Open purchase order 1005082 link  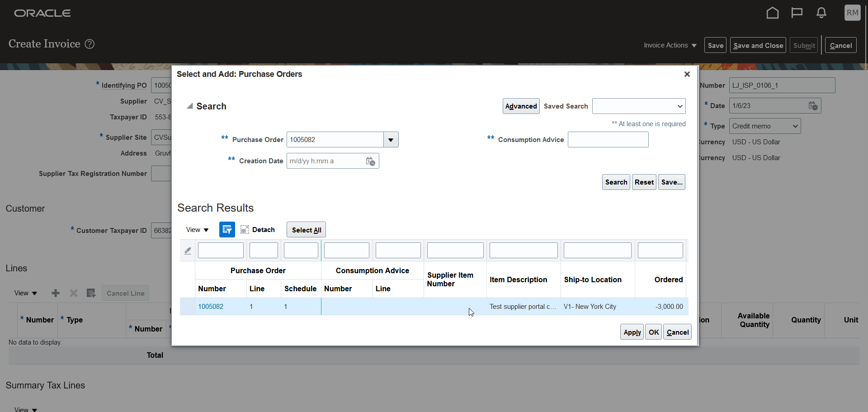click(211, 307)
